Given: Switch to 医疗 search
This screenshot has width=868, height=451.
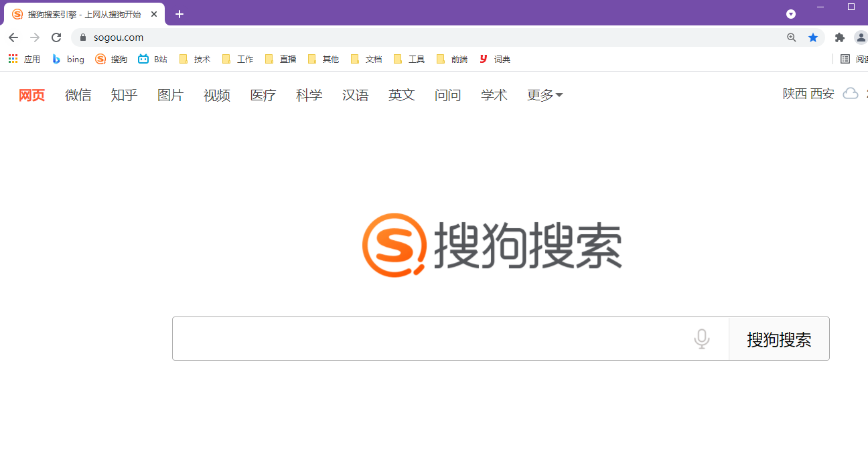Looking at the screenshot, I should click(263, 95).
